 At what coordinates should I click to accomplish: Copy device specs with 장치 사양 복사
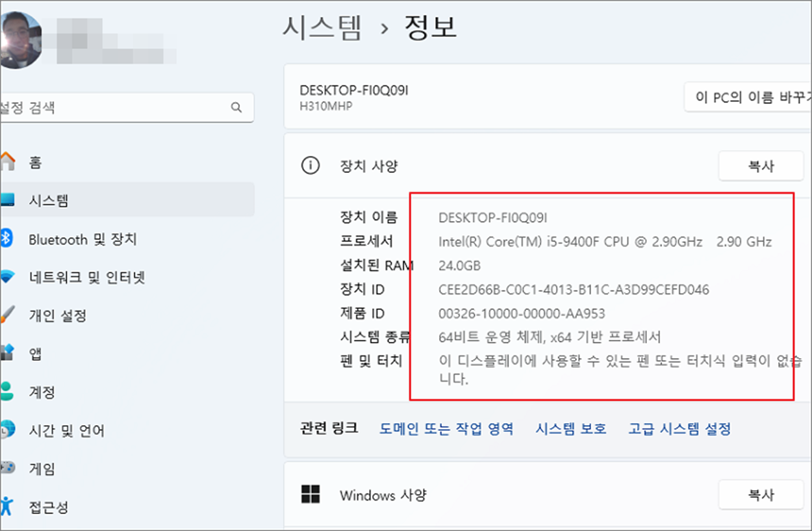(761, 166)
